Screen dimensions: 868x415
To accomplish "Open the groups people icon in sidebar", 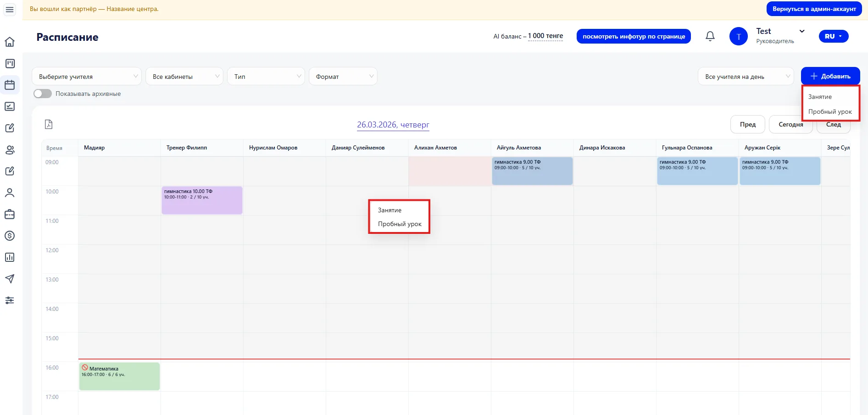I will (x=10, y=149).
